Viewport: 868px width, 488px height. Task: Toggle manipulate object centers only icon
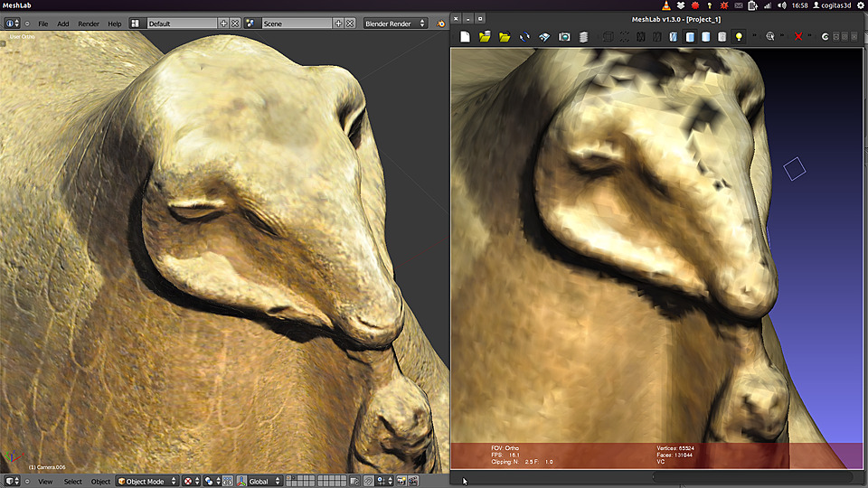228,482
